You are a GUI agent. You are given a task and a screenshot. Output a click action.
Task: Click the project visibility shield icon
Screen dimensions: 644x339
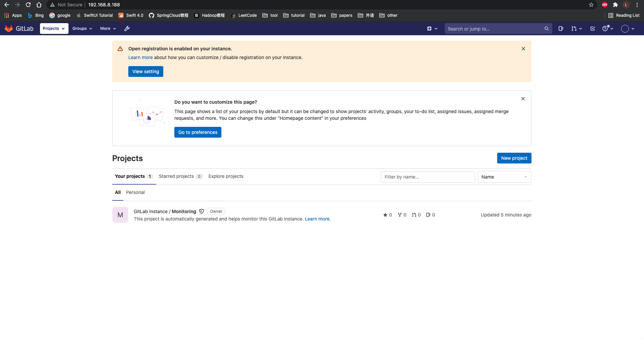tap(202, 211)
